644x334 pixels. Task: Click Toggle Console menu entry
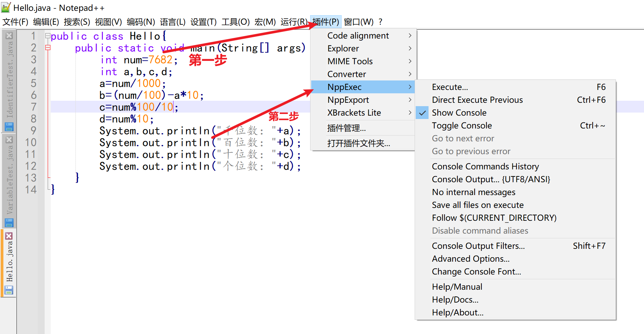(x=515, y=125)
